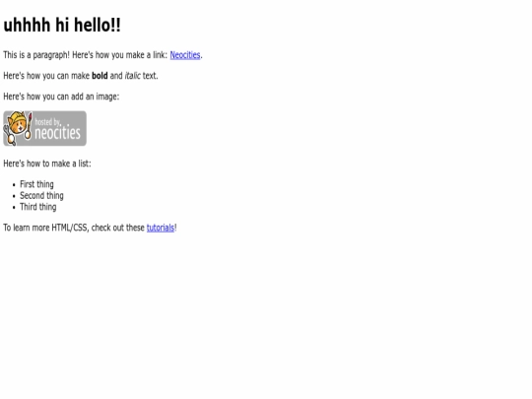Click the "This is a paragraph!" sentence
Image resolution: width=532 pixels, height=399 pixels.
pyautogui.click(x=36, y=55)
